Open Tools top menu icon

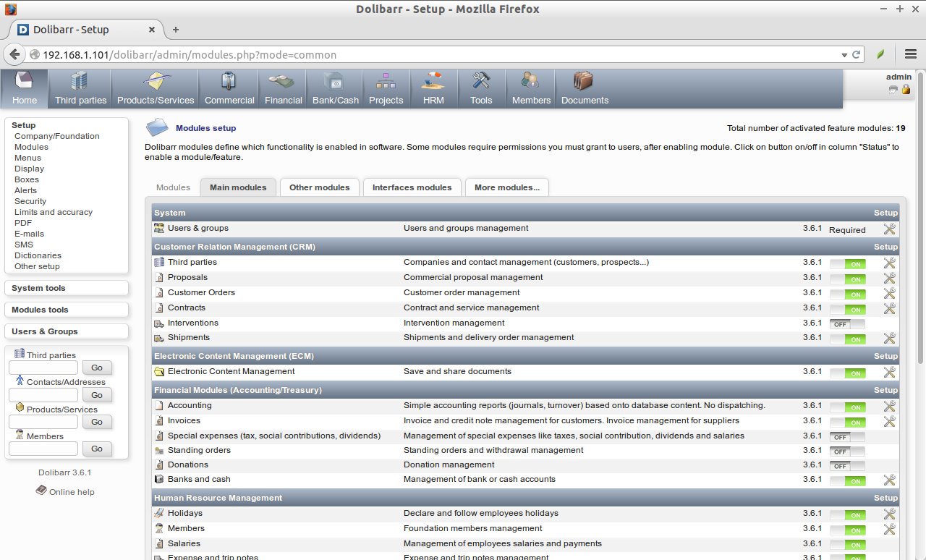click(481, 81)
